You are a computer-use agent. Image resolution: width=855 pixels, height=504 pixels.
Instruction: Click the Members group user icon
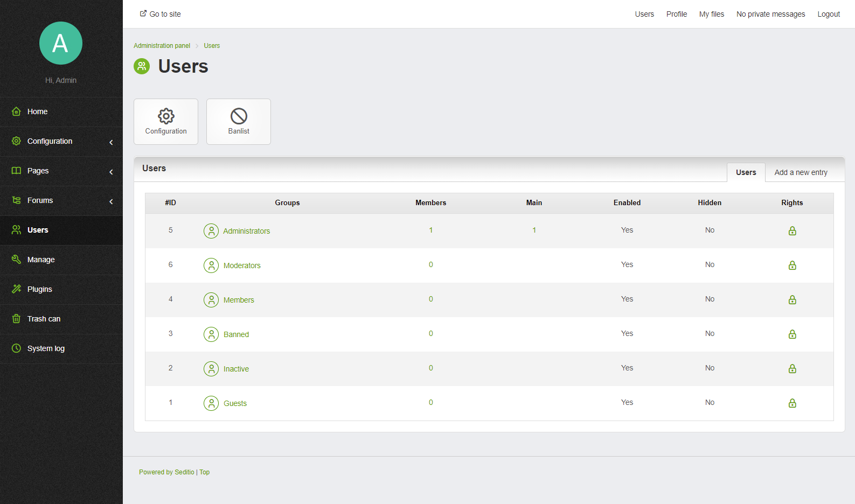(x=211, y=300)
